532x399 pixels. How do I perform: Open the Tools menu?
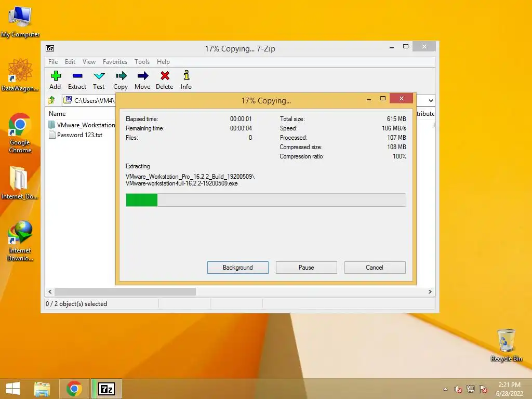point(142,62)
